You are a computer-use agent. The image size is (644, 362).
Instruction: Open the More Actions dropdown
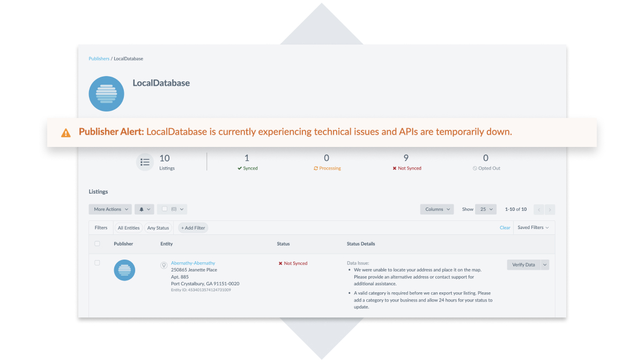[x=110, y=209]
